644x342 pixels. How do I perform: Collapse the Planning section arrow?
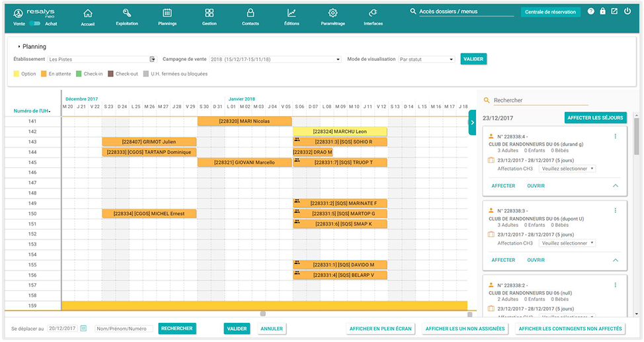19,47
